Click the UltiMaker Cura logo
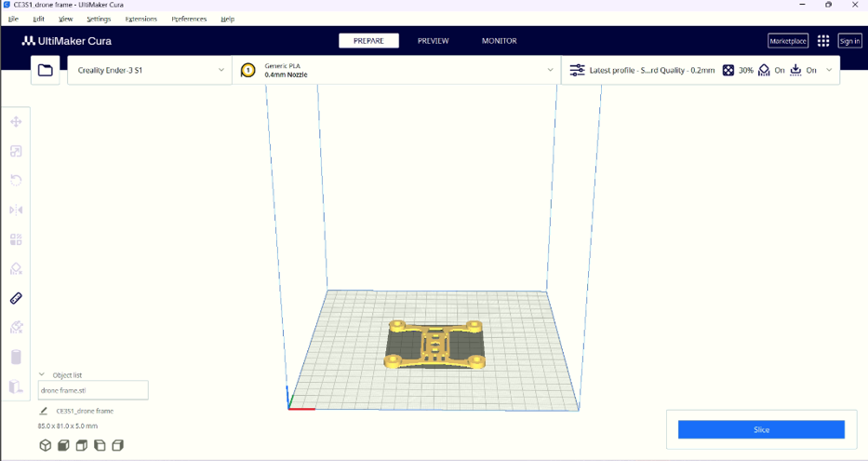The width and height of the screenshot is (868, 461). tap(66, 41)
